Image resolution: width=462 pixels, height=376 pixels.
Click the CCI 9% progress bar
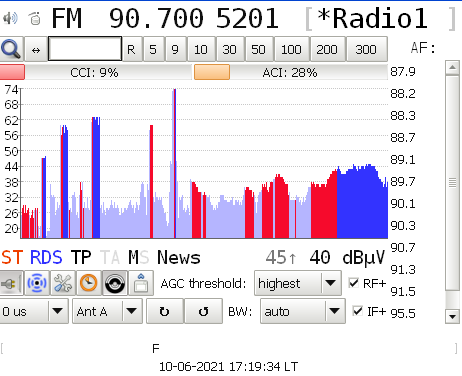(x=96, y=72)
